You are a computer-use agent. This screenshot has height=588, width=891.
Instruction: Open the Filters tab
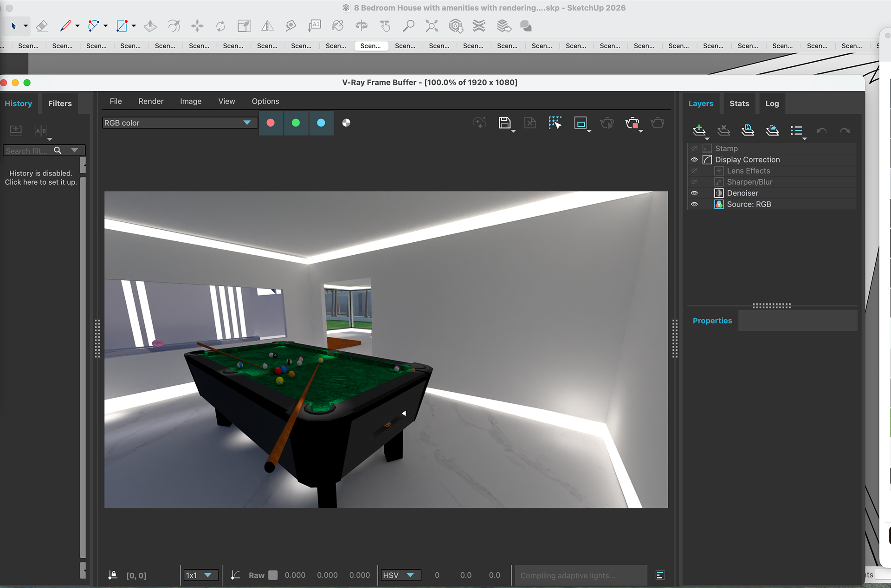click(x=60, y=103)
